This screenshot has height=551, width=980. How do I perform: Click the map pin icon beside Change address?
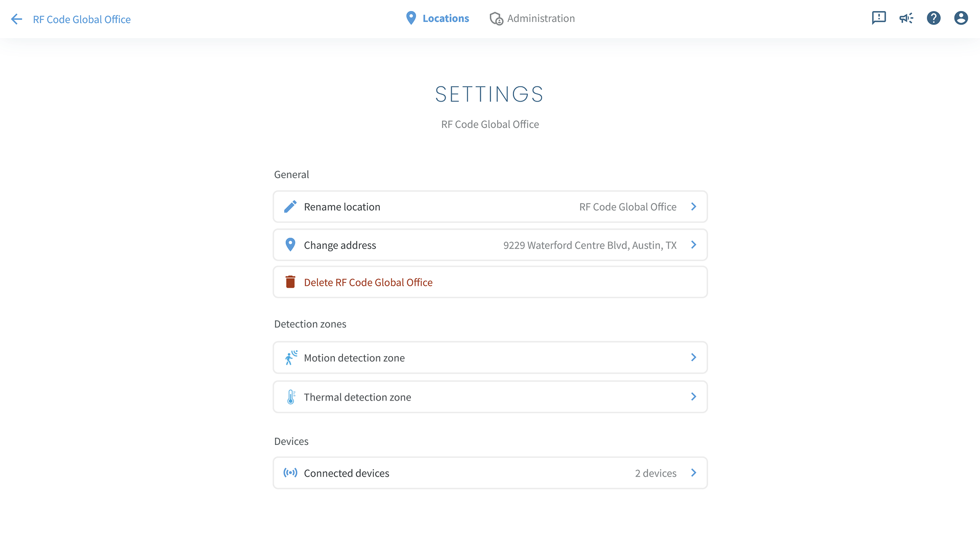coord(290,245)
